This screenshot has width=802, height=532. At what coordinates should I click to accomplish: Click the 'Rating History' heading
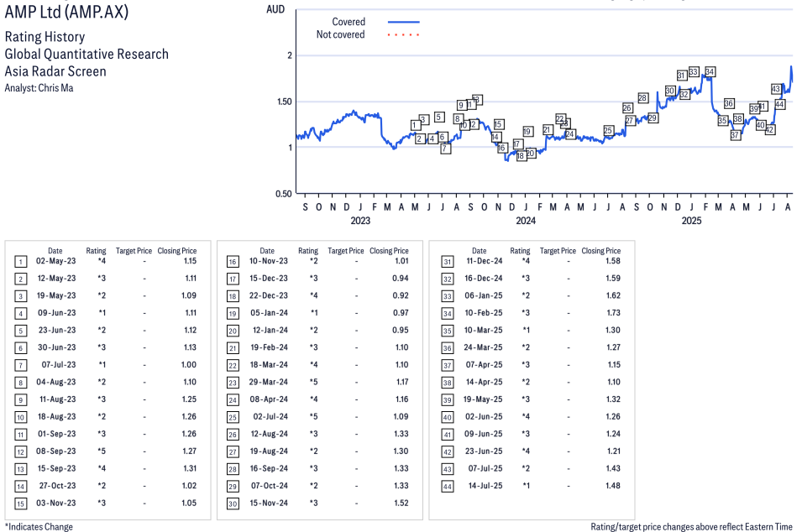tap(45, 37)
